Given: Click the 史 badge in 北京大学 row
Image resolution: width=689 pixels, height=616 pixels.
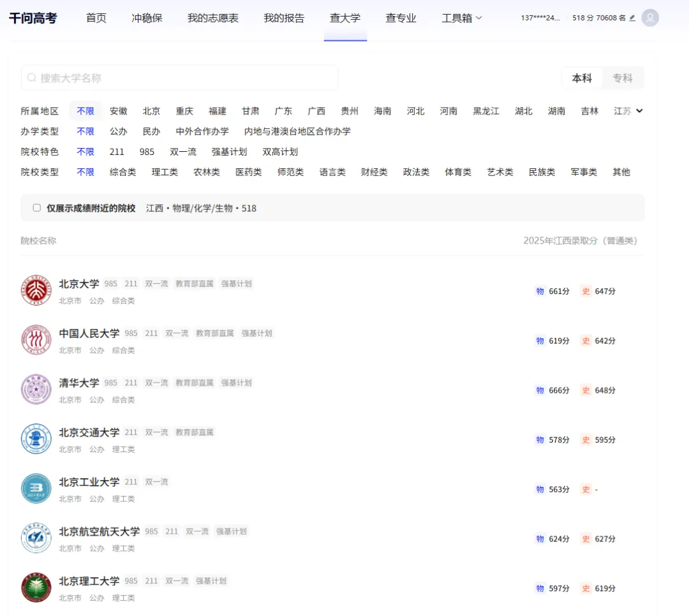Looking at the screenshot, I should tap(586, 291).
